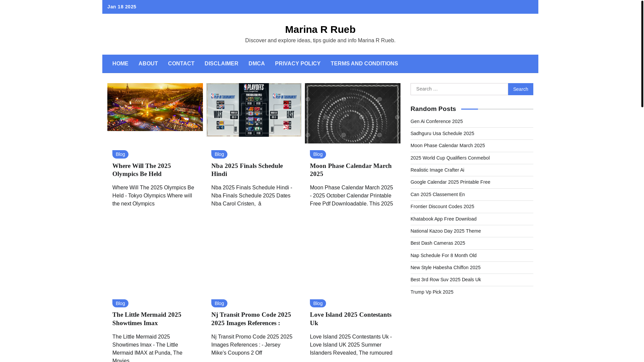Open post title Moon Phase Calendar March 2025
Viewport: 644px width, 362px height.
coord(351,170)
